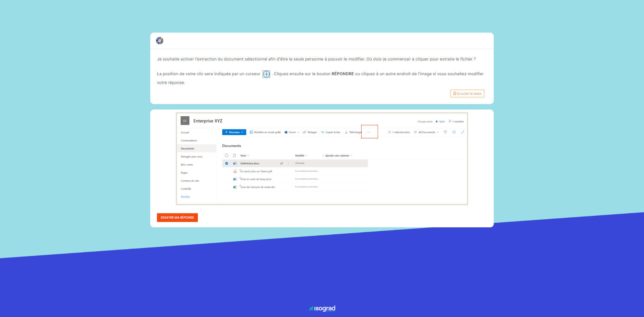
Task: Open the ellipsis (more actions) menu in toolbar
Action: click(369, 132)
